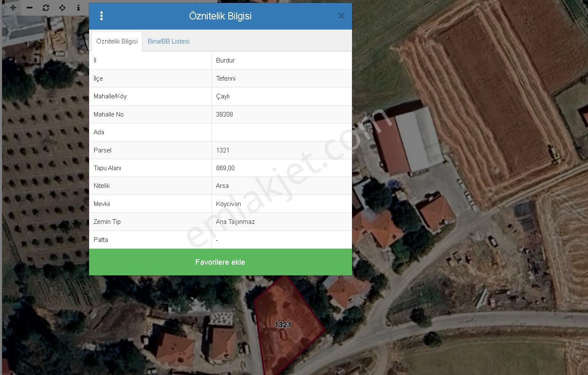Locate position with the crosshair icon
The width and height of the screenshot is (588, 375).
tap(62, 8)
